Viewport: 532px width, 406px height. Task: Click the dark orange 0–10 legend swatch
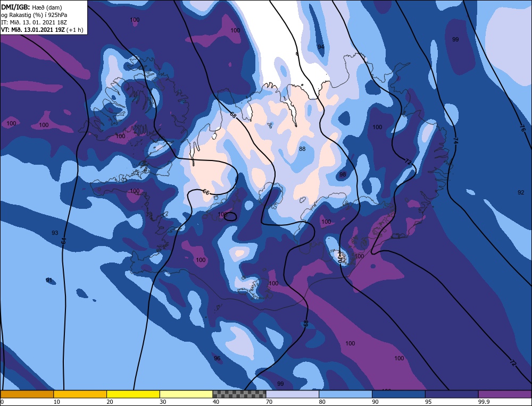tap(27, 394)
